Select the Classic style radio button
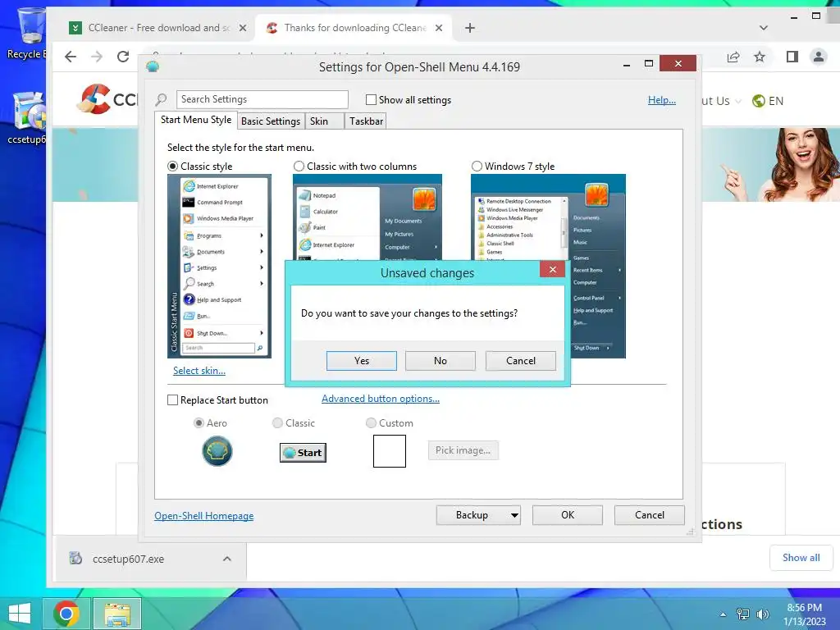840x630 pixels. pos(172,166)
